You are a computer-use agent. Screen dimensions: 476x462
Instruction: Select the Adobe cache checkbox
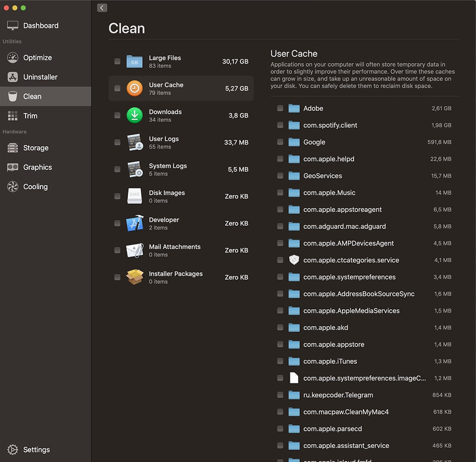pyautogui.click(x=280, y=108)
